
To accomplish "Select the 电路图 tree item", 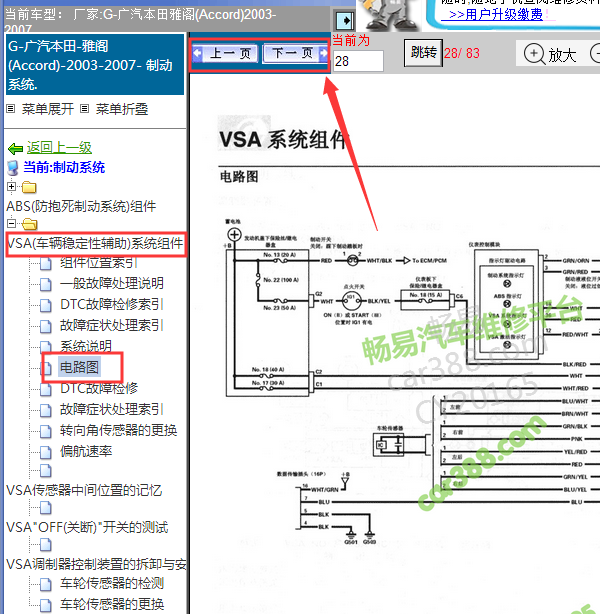I will tap(79, 367).
